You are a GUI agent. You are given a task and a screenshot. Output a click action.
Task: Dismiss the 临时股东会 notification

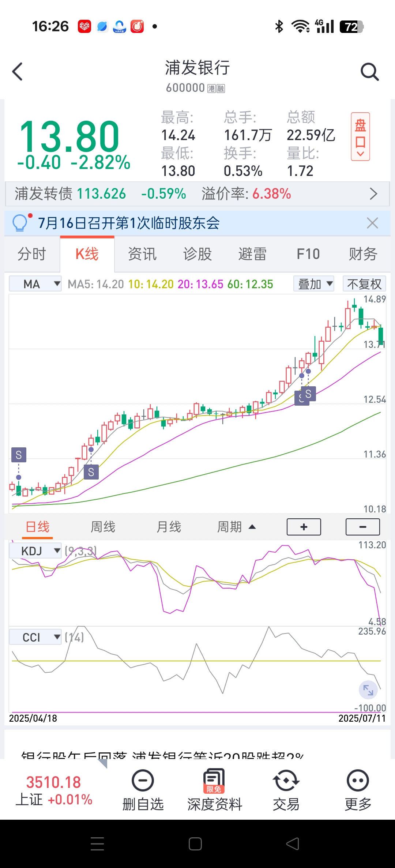pos(372,223)
